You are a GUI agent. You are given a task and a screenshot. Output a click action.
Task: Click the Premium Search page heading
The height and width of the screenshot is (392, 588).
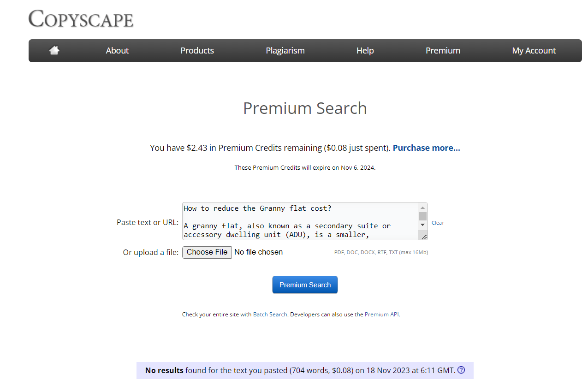point(305,108)
